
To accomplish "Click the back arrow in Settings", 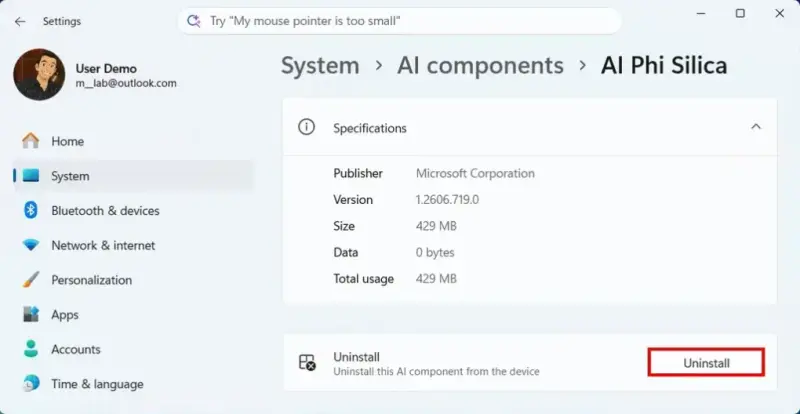I will [20, 21].
